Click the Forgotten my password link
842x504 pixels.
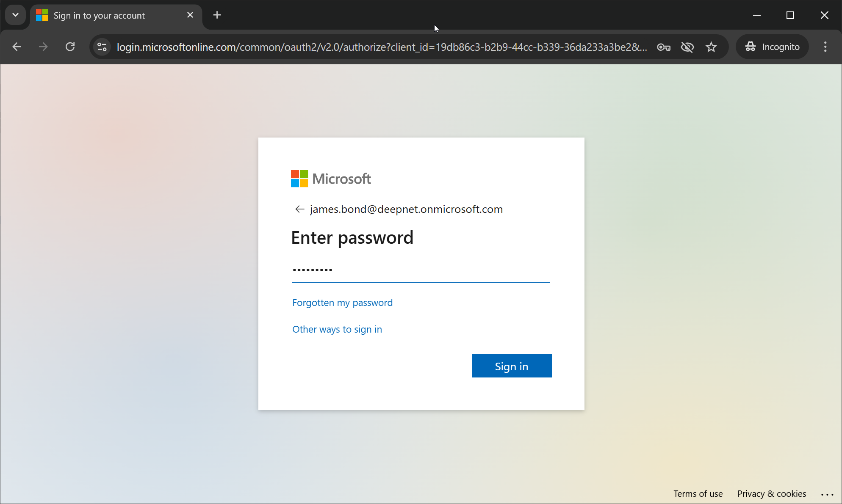[342, 303]
